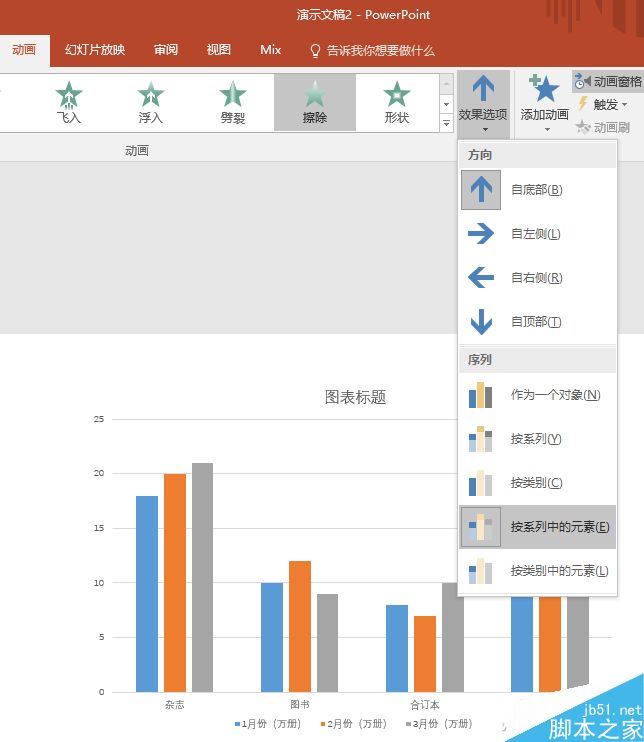Choose the 劈裂 split animation effect

click(x=233, y=102)
